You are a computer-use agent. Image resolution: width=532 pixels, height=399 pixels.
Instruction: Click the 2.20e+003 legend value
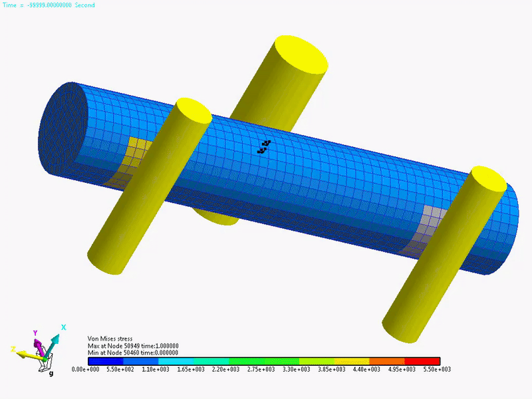[x=226, y=369]
